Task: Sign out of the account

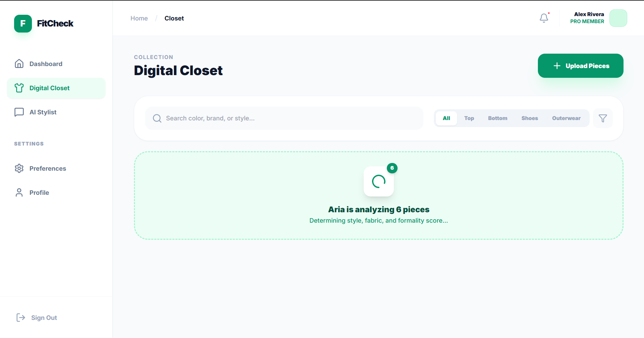Action: (37, 318)
